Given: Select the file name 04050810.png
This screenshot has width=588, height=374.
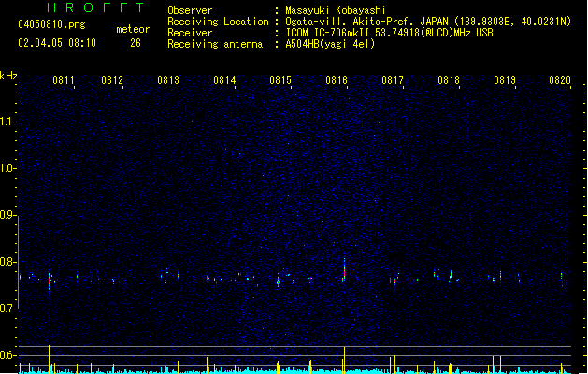Looking at the screenshot, I should point(51,24).
